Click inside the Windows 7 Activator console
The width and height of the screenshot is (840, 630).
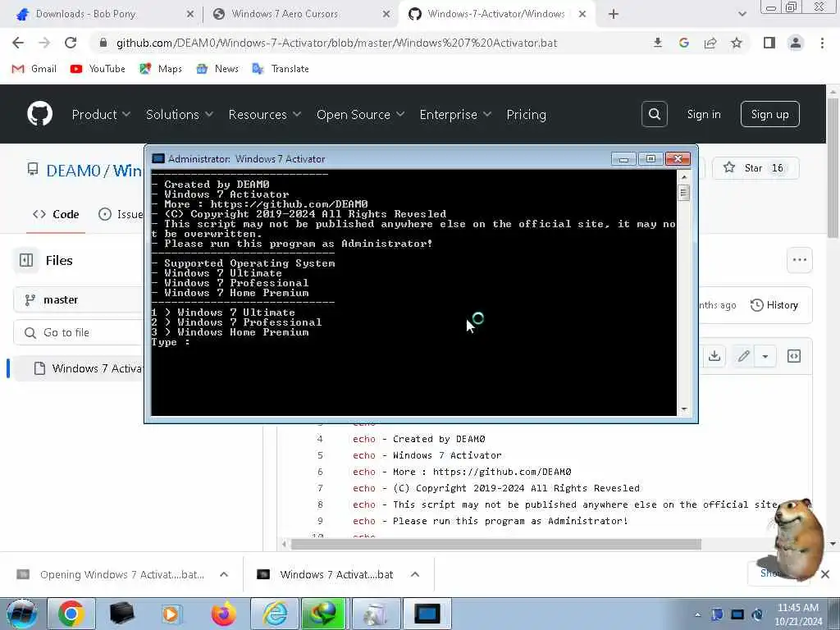413,292
